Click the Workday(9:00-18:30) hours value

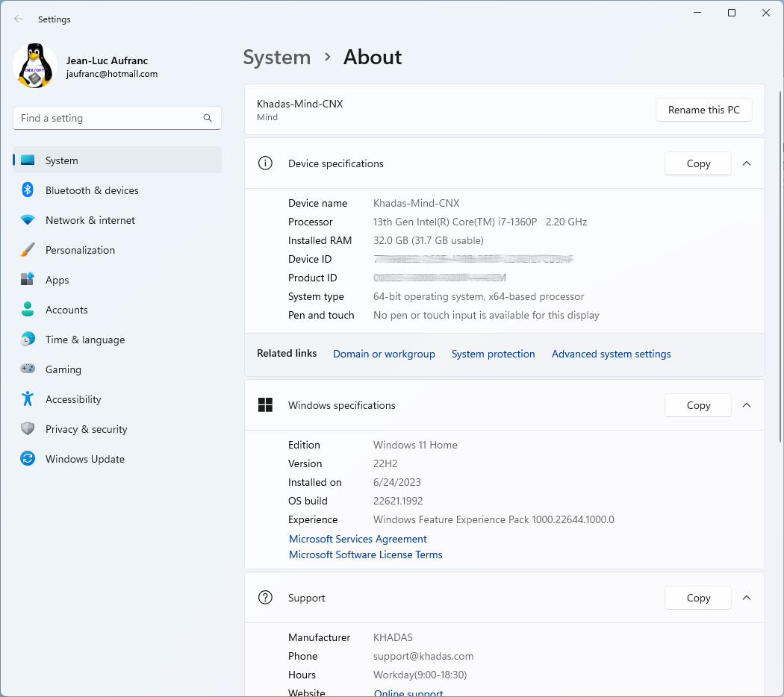click(420, 675)
